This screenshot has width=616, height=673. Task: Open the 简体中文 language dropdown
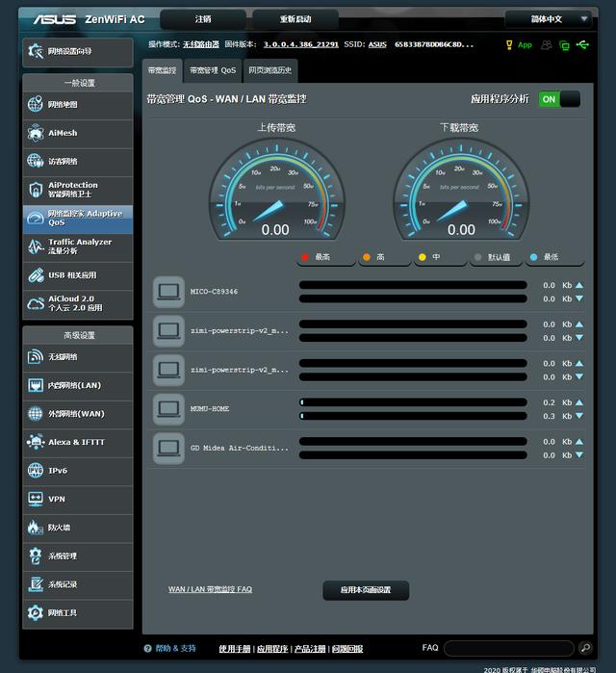click(x=548, y=19)
